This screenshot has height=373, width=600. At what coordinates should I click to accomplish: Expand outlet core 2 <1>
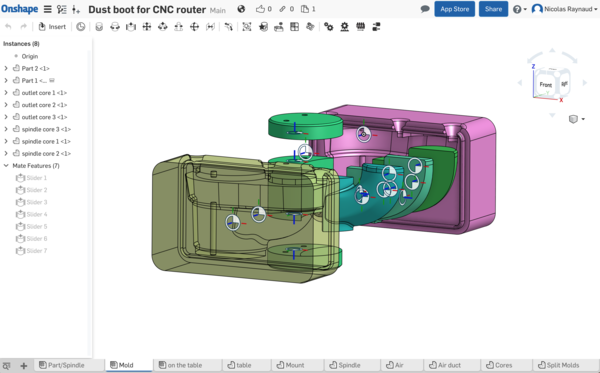point(6,105)
